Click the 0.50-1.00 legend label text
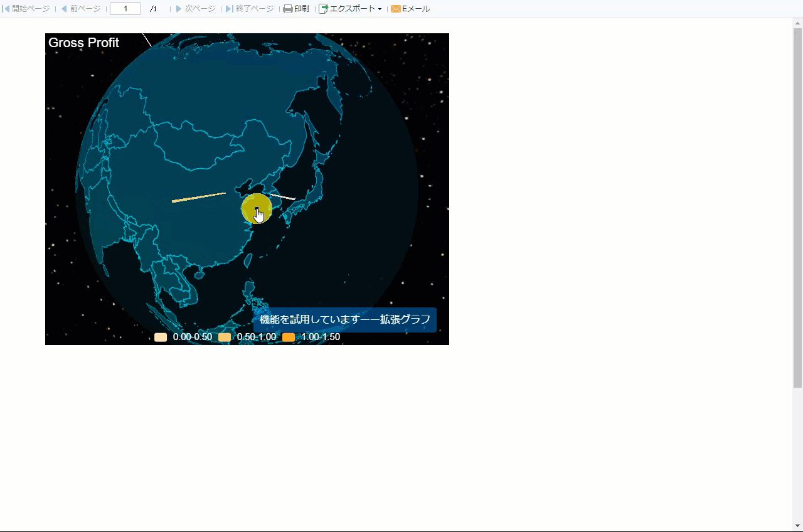Screen dimensions: 803x532 257,338
